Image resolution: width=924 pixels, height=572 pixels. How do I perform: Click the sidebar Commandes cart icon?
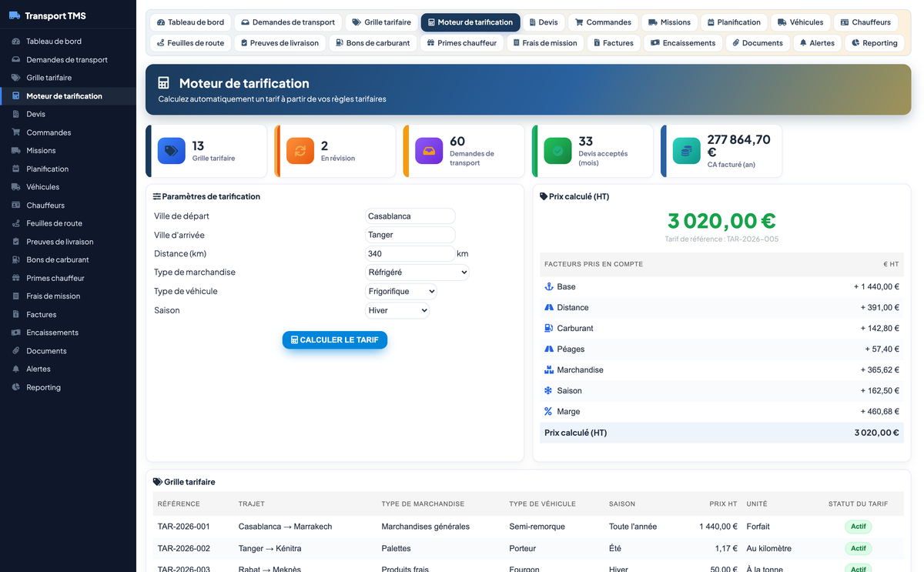[x=16, y=132]
